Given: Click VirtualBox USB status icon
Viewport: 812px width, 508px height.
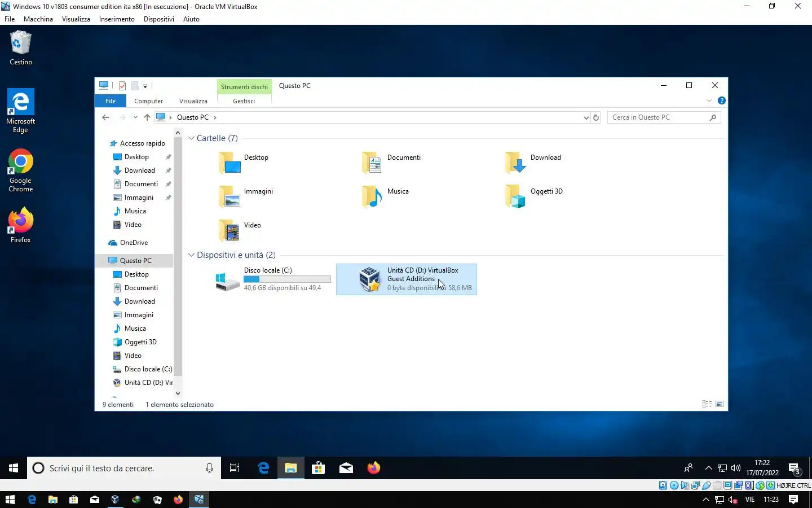Looking at the screenshot, I should click(706, 485).
